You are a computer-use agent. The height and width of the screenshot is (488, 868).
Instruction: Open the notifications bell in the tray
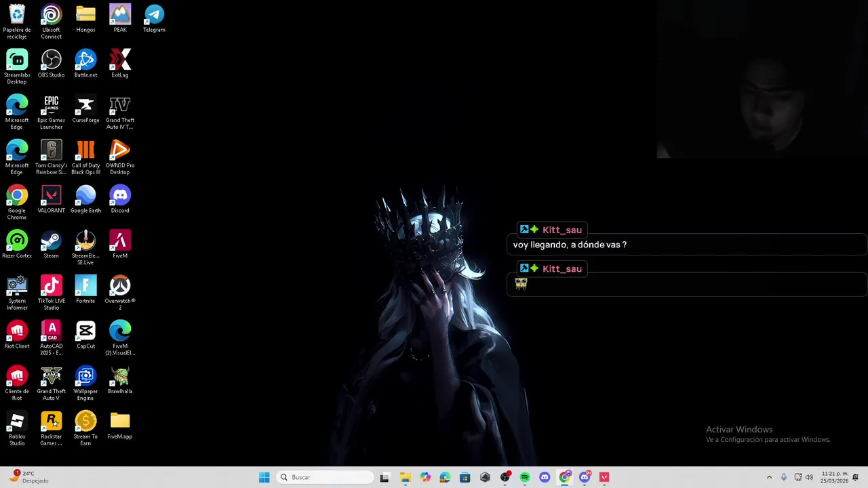click(x=856, y=477)
